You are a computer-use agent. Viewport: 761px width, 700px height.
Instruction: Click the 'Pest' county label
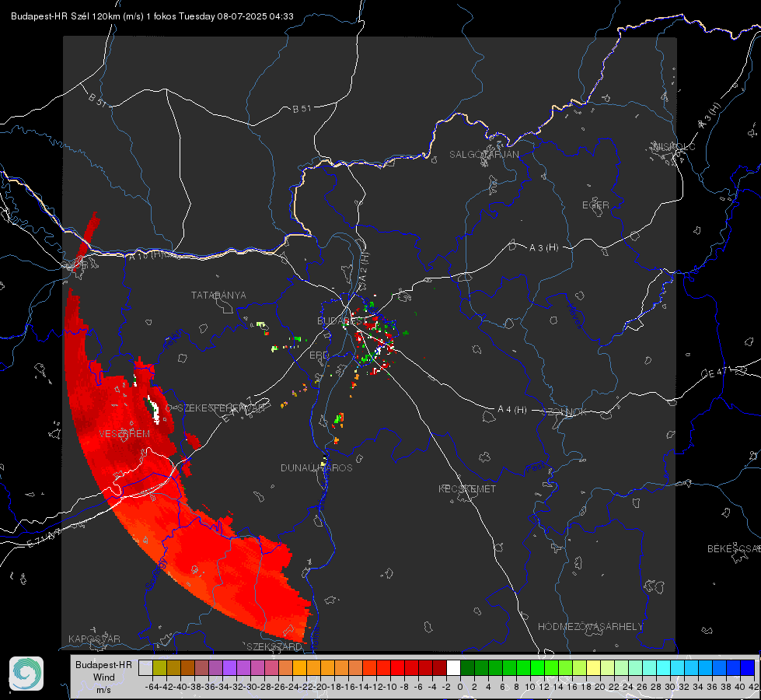[x=536, y=467]
